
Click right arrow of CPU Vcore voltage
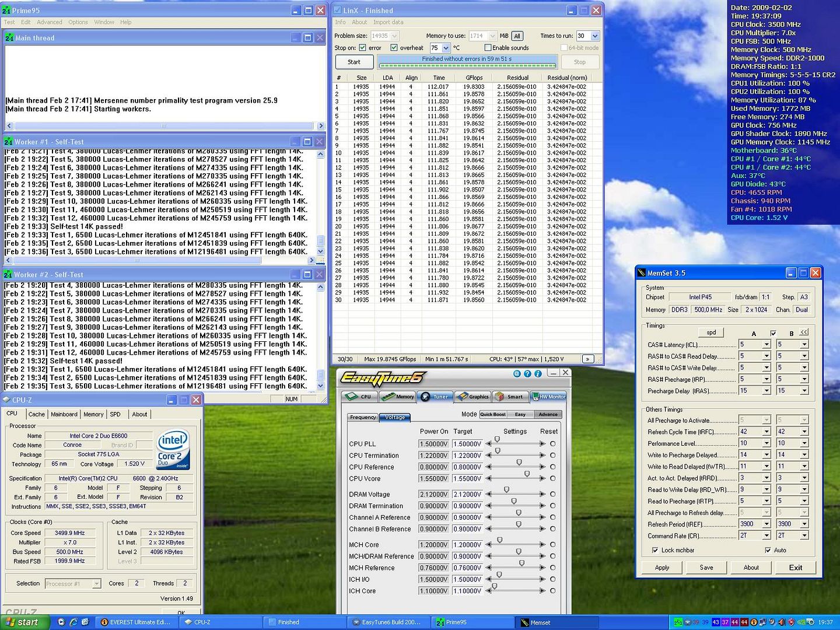tap(542, 479)
